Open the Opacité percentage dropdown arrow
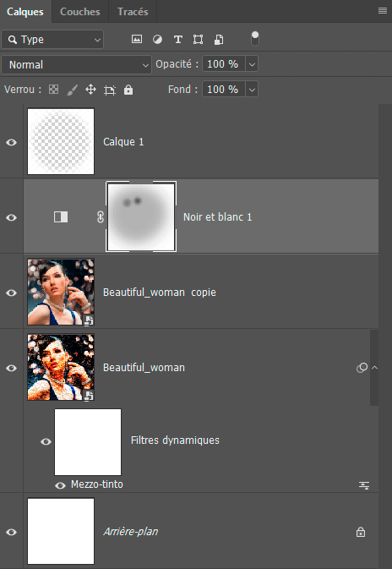 [252, 64]
